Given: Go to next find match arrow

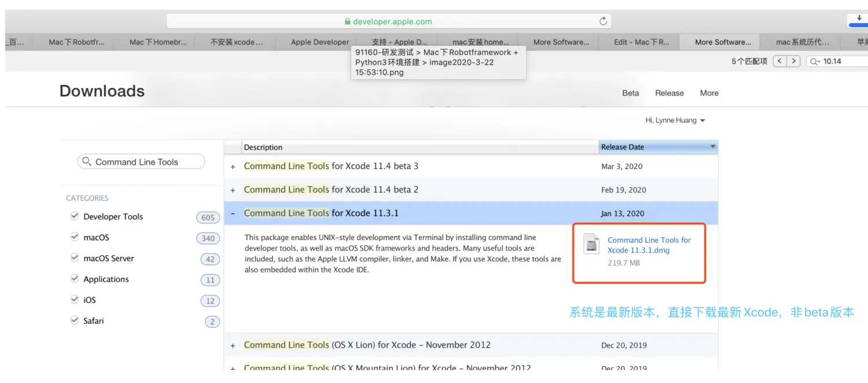Looking at the screenshot, I should coord(794,61).
